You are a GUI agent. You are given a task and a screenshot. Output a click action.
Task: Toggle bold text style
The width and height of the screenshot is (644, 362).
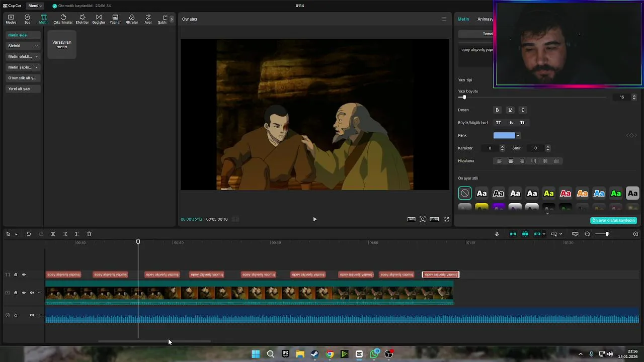coord(497,110)
